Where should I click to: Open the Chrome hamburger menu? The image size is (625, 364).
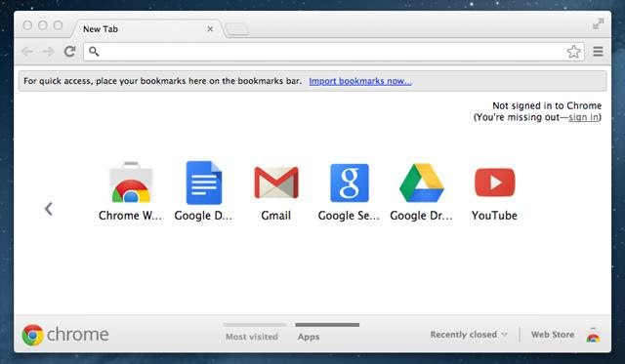click(598, 52)
